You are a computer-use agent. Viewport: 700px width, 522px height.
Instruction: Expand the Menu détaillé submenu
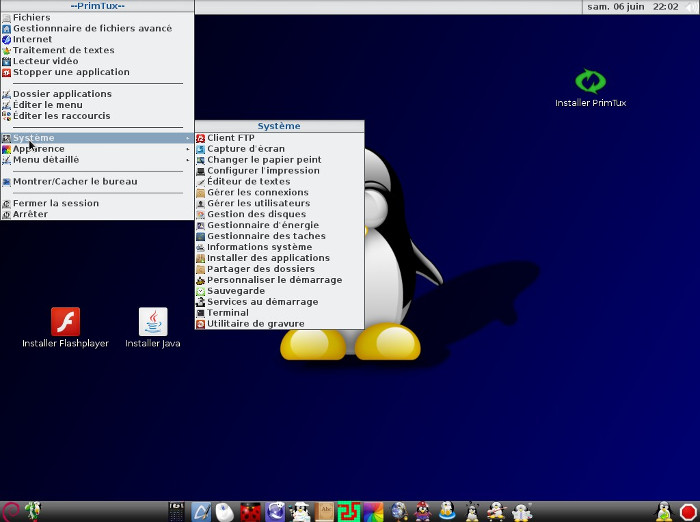46,160
